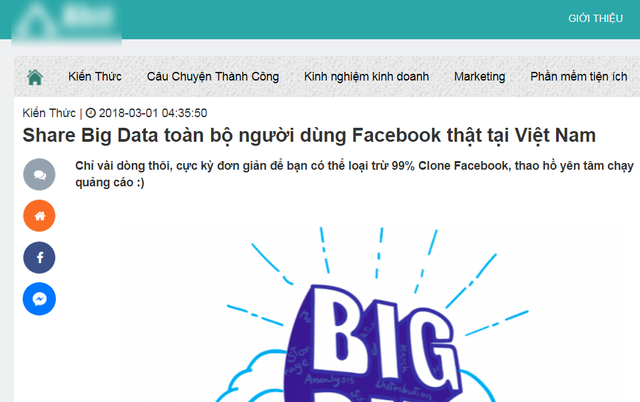Select Kinh nghiệm kinh doanh menu
Image resolution: width=640 pixels, height=402 pixels.
366,77
